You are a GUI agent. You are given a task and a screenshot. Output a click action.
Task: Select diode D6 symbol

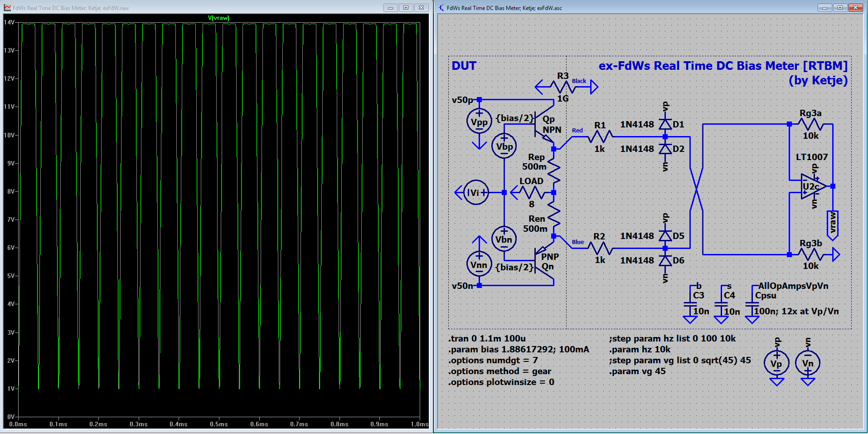665,260
